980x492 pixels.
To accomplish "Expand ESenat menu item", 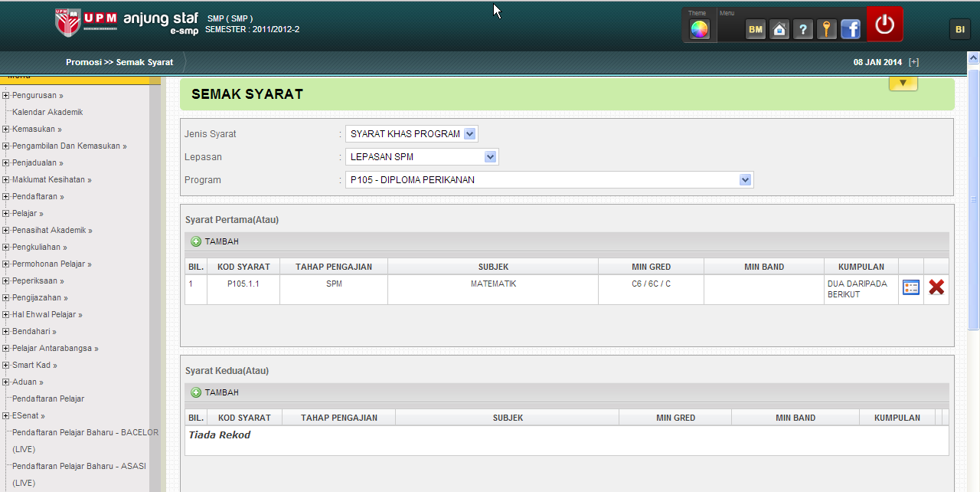I will (x=28, y=416).
